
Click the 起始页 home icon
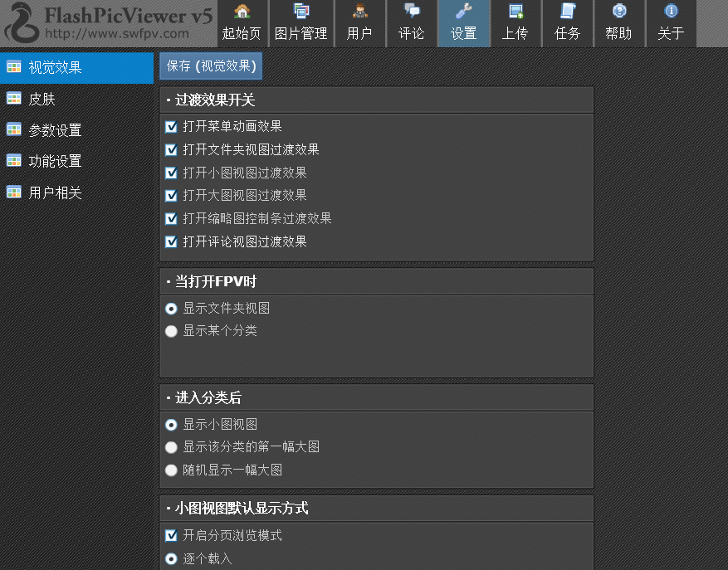click(x=242, y=12)
